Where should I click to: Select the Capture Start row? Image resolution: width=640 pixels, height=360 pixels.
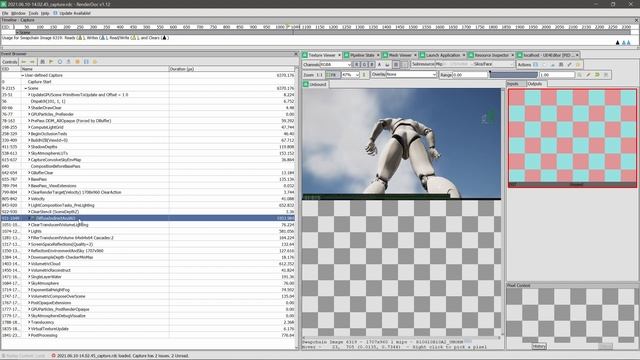pos(148,82)
